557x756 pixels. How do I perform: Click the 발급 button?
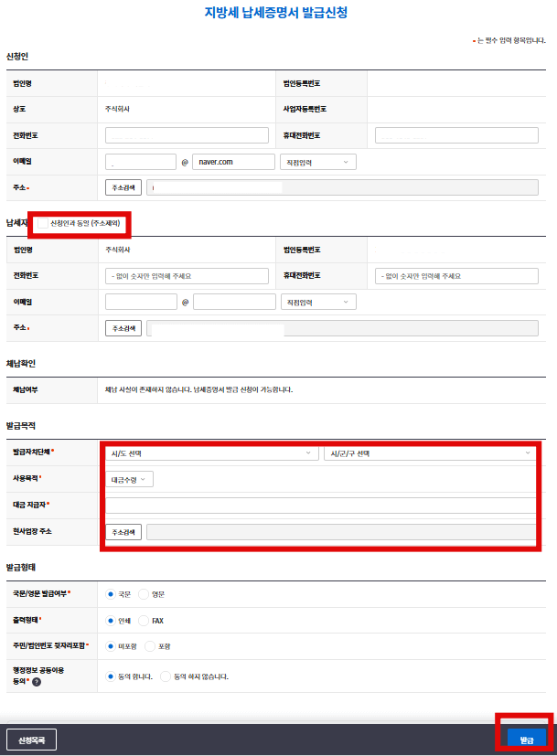[527, 740]
